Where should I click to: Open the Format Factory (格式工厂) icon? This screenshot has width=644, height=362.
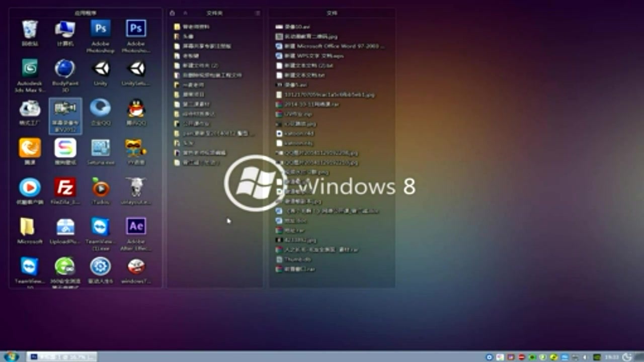30,112
